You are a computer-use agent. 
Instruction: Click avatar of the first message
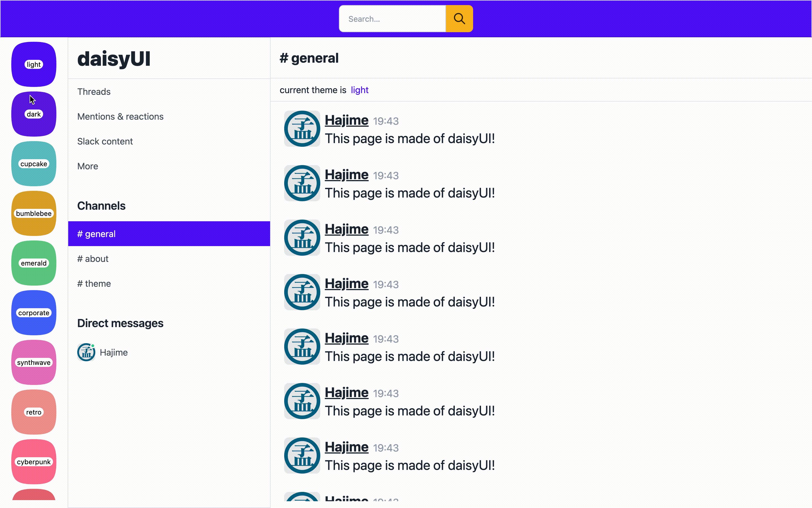[302, 129]
